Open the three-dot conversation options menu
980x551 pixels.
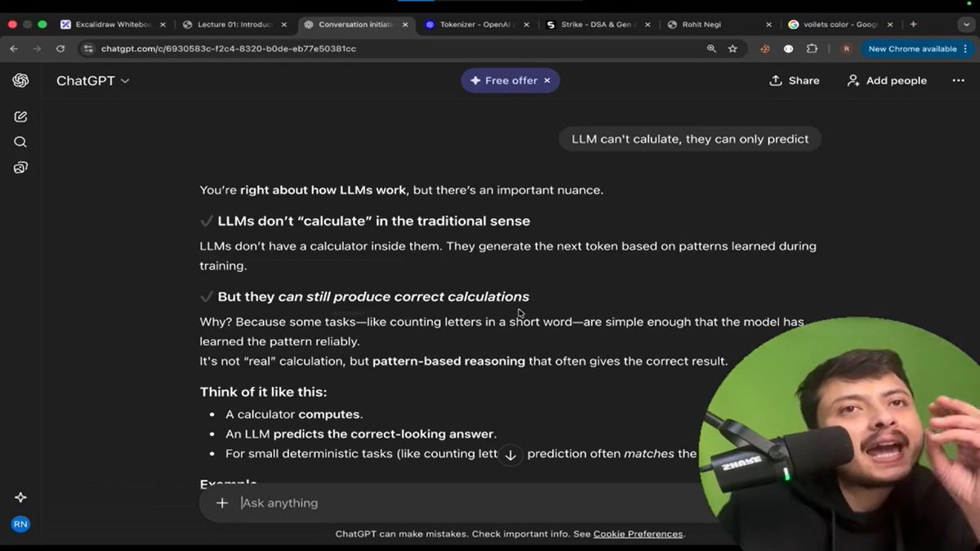coord(958,81)
